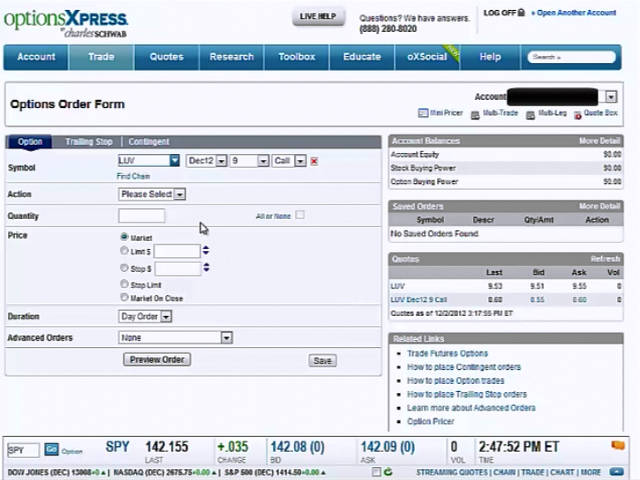Open the Research menu

tap(231, 57)
